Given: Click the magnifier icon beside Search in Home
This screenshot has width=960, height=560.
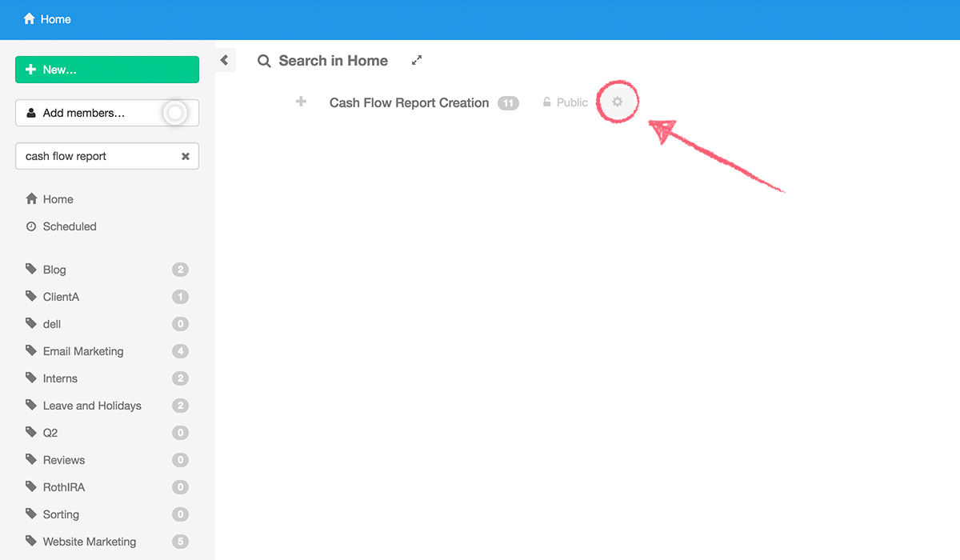Looking at the screenshot, I should click(x=264, y=61).
